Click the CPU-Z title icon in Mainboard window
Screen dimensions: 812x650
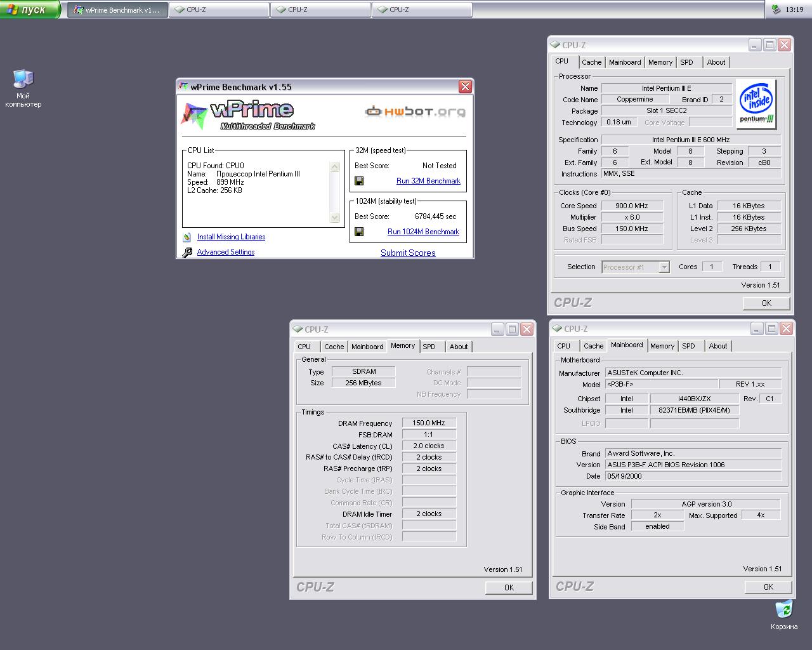(557, 328)
